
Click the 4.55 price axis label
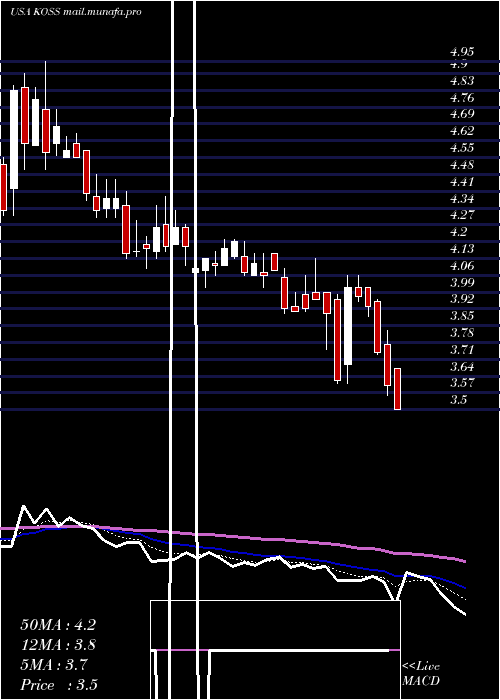point(462,148)
